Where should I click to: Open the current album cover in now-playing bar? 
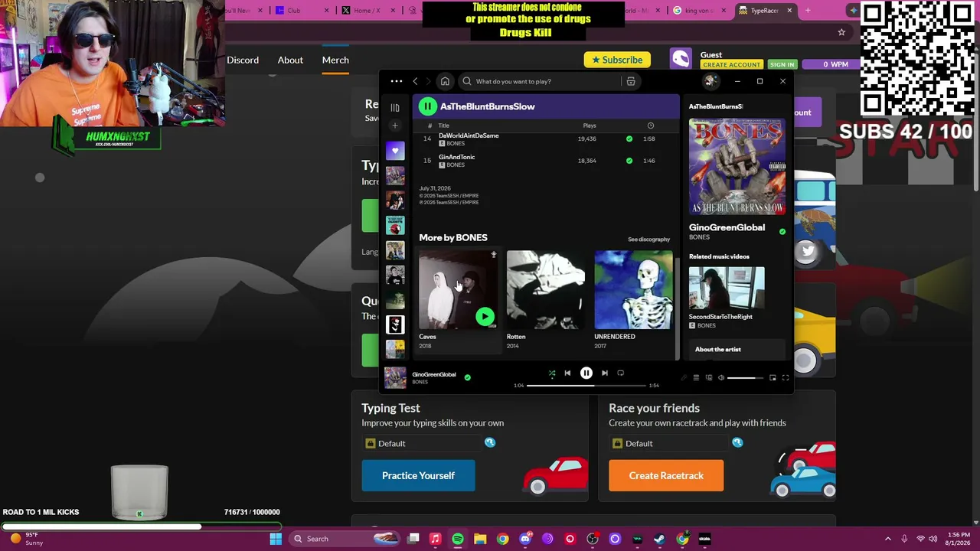coord(395,377)
